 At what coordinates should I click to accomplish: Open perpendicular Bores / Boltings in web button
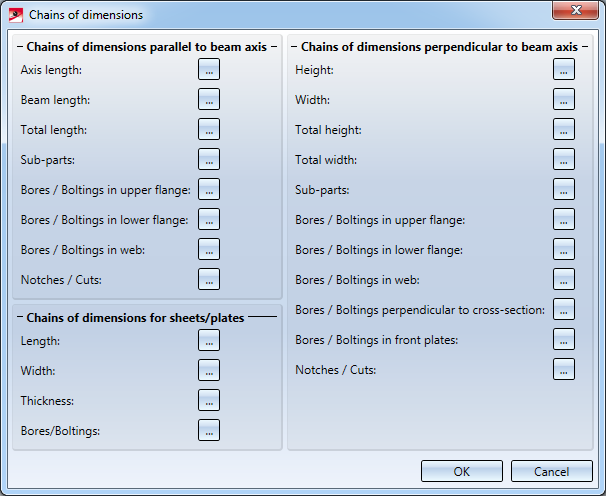coord(564,280)
